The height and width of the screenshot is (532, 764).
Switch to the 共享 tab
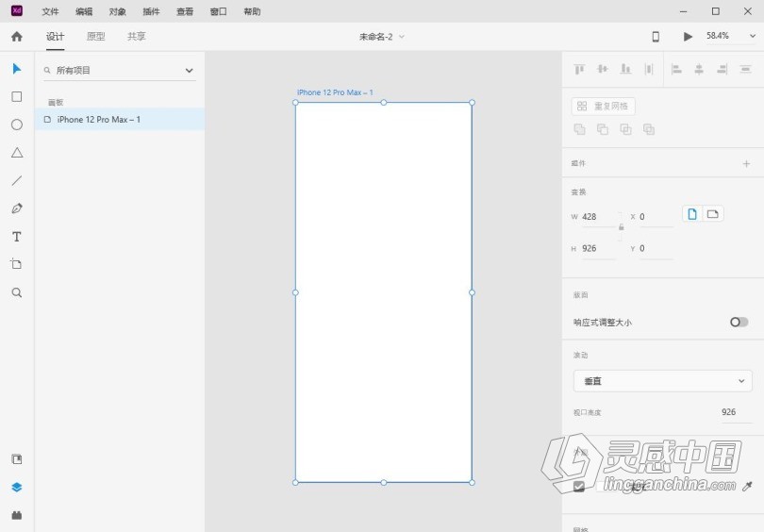point(137,37)
